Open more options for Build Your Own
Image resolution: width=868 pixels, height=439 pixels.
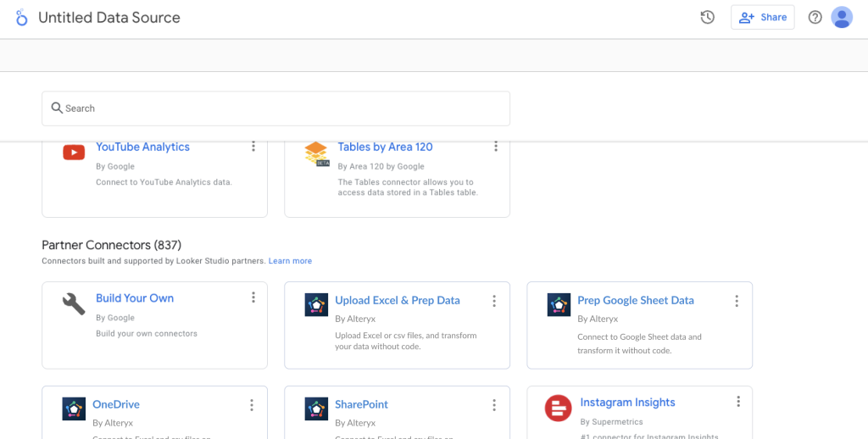point(253,297)
